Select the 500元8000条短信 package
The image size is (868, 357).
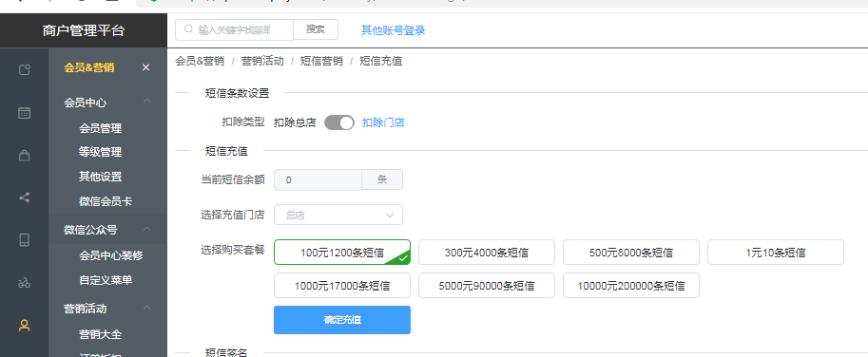[631, 253]
